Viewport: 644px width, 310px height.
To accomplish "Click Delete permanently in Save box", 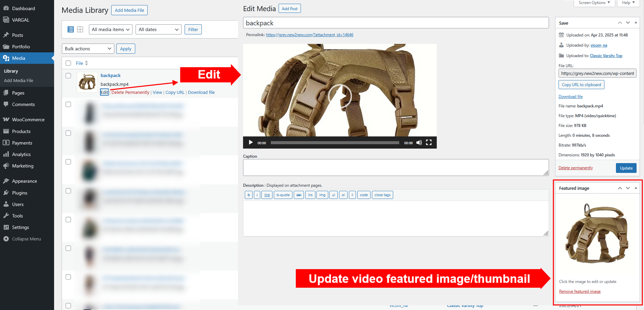I will pyautogui.click(x=576, y=168).
